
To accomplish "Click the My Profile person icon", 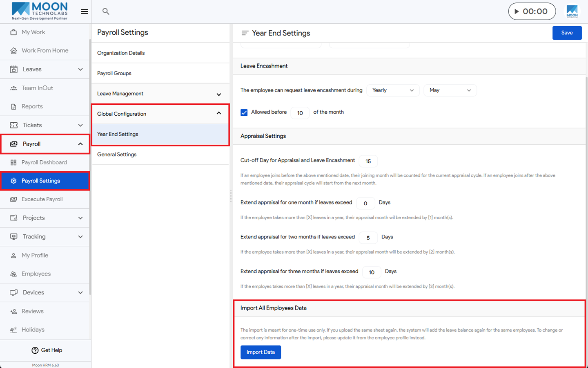I will pos(13,256).
